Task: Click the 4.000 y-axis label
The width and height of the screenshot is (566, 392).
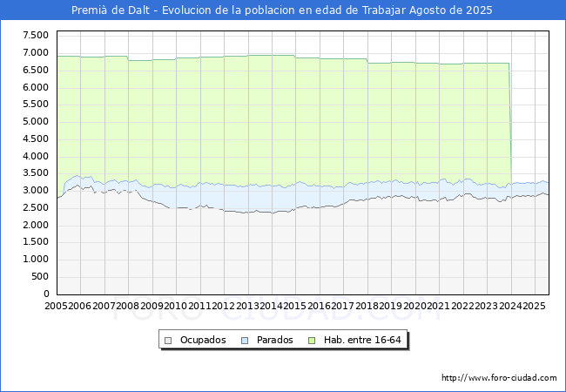Action: point(36,156)
